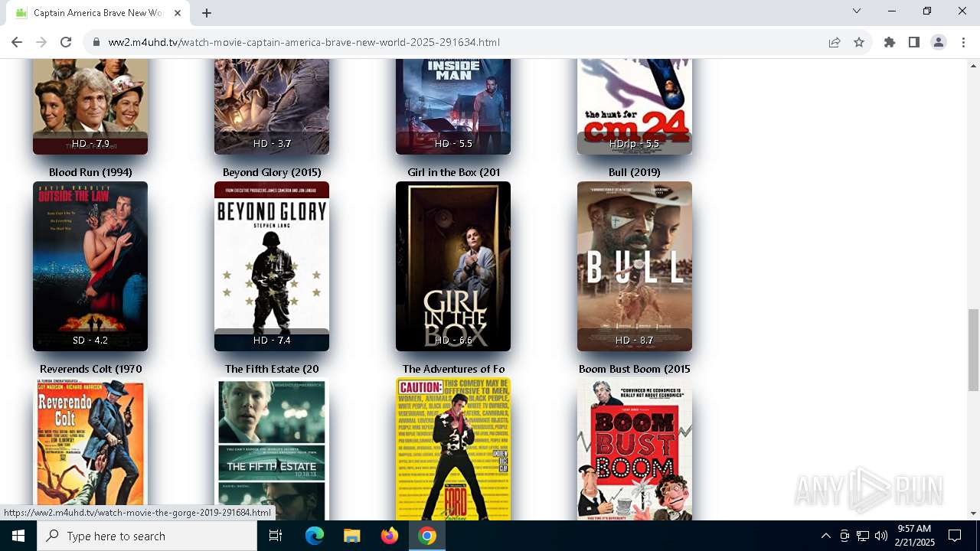Open the clock showing 9:57 AM
980x551 pixels.
pyautogui.click(x=915, y=536)
